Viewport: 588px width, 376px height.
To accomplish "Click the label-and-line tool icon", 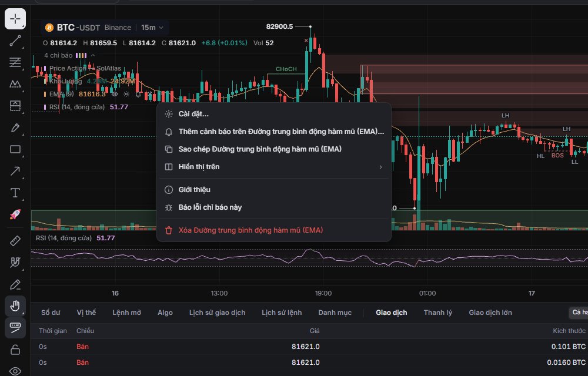I will (15, 328).
